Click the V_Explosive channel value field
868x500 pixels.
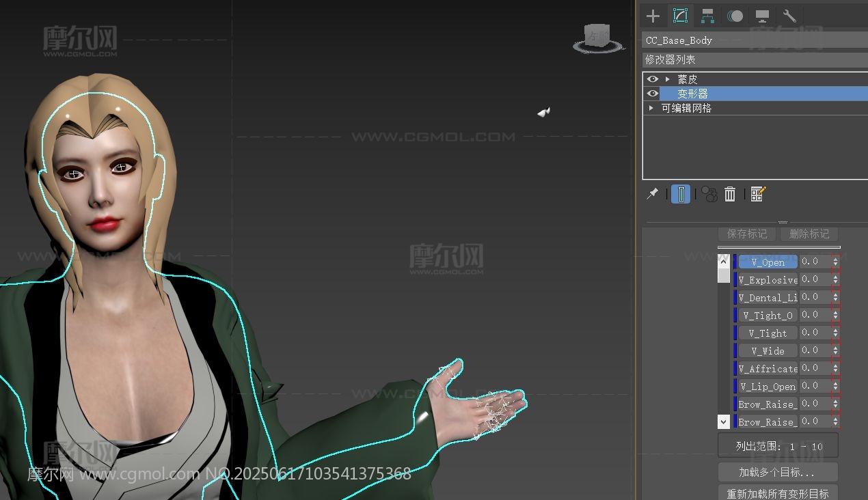coord(815,279)
